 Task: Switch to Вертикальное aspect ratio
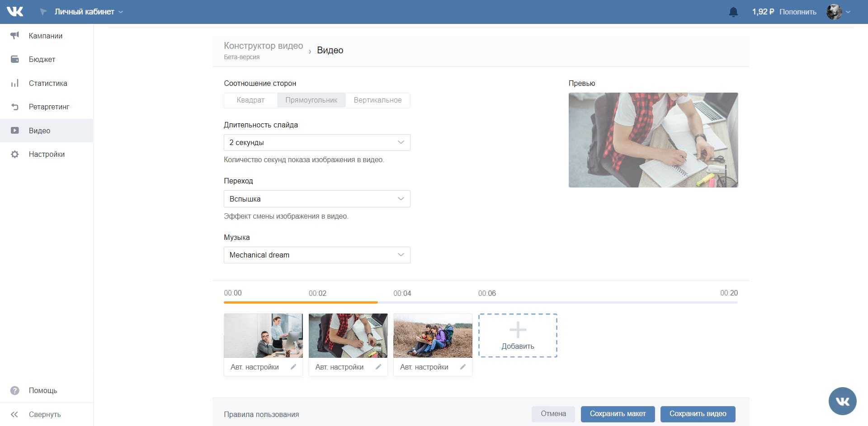(377, 100)
